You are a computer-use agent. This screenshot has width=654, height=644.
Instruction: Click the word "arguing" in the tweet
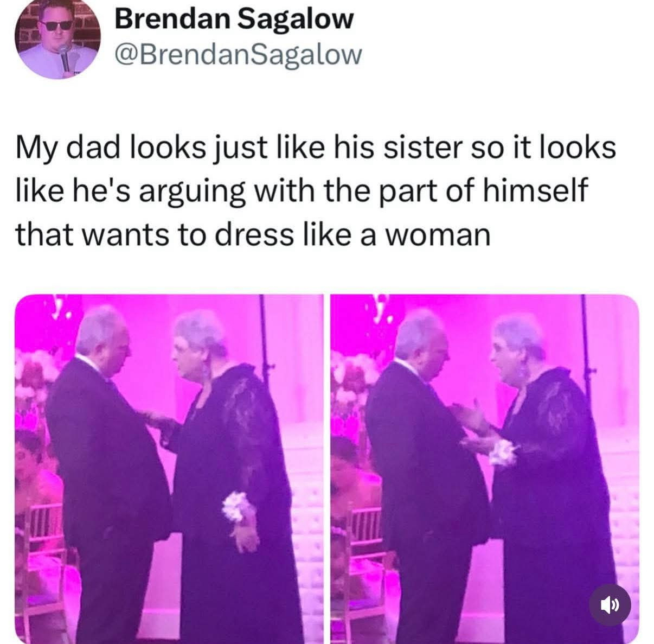click(190, 193)
